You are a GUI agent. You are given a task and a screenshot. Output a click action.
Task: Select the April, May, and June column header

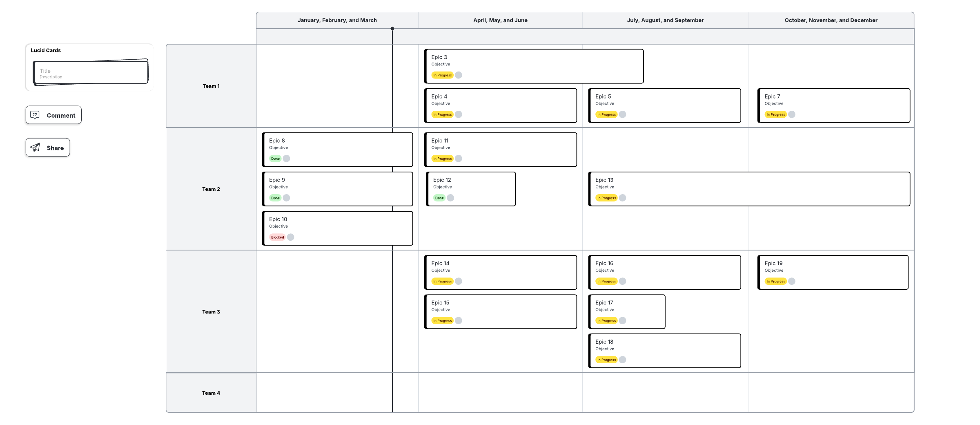500,20
